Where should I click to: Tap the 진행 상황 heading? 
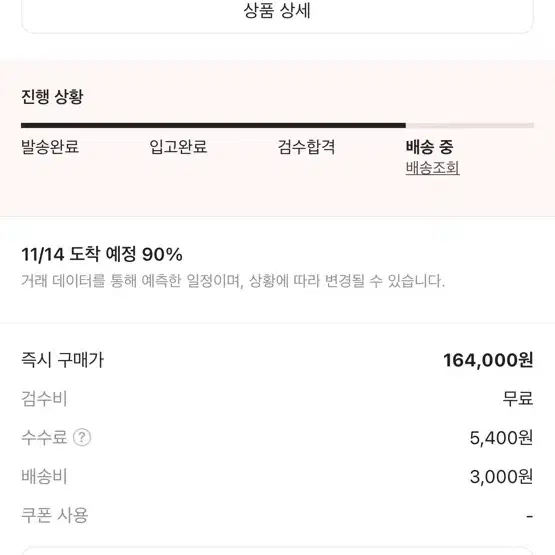pos(52,97)
